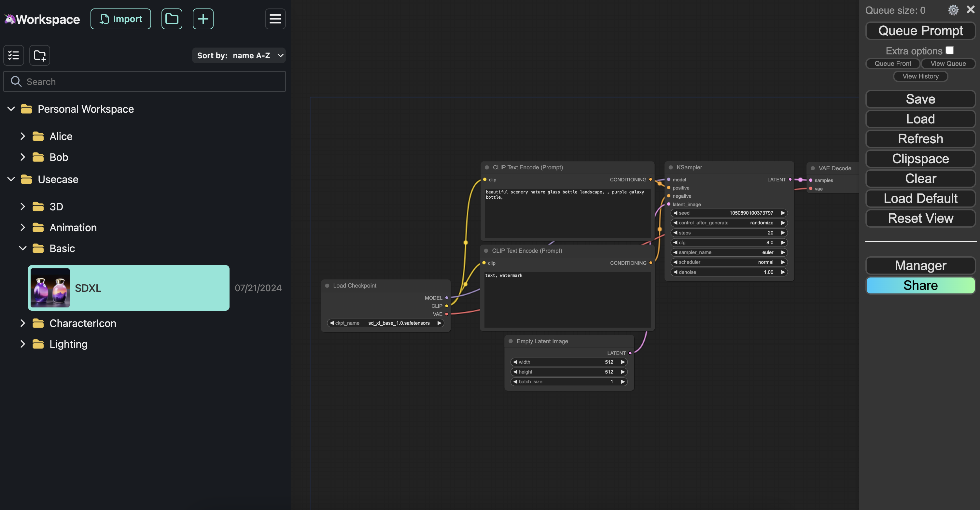The image size is (980, 510).
Task: Adjust the denoise value slider
Action: [729, 272]
